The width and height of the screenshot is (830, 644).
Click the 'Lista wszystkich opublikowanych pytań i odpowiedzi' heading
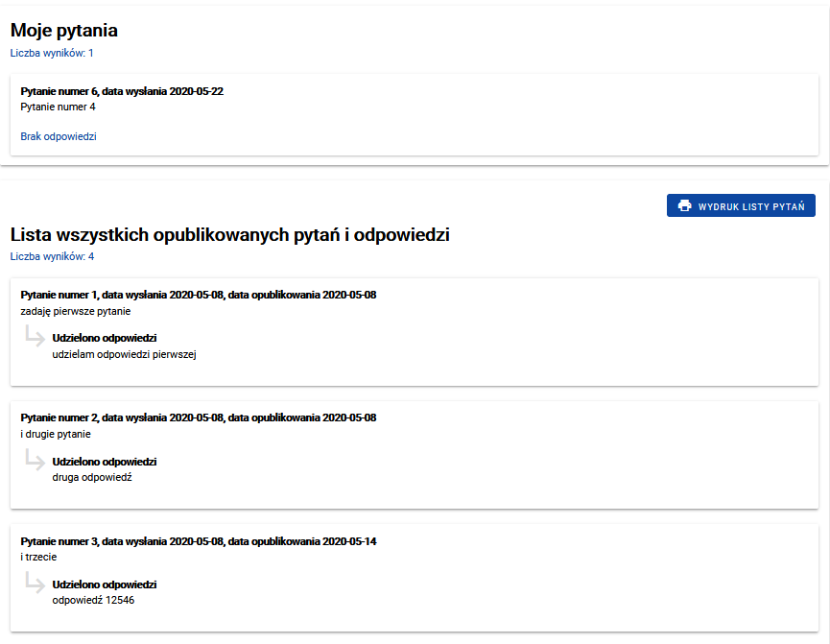(x=229, y=234)
